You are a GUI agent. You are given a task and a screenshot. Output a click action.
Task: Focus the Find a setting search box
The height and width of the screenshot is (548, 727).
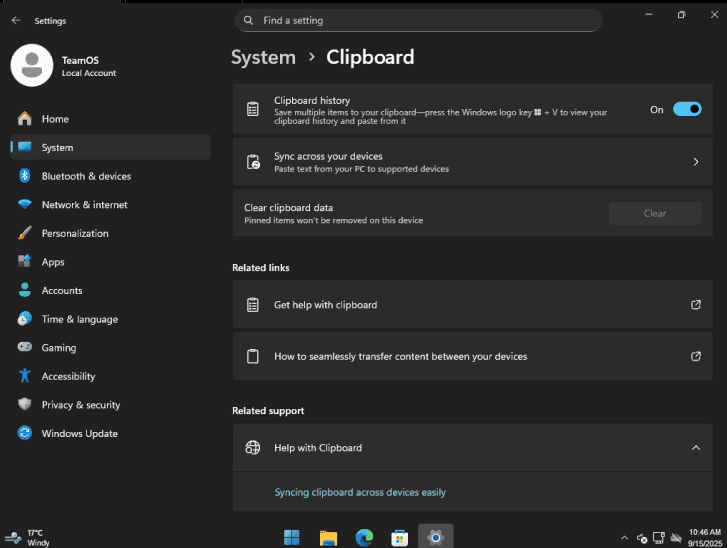[x=418, y=20]
